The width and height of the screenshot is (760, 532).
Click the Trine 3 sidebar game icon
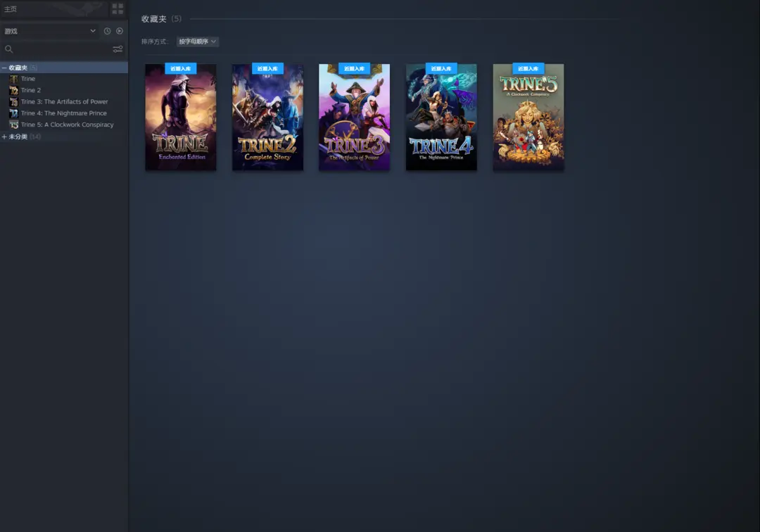[13, 102]
